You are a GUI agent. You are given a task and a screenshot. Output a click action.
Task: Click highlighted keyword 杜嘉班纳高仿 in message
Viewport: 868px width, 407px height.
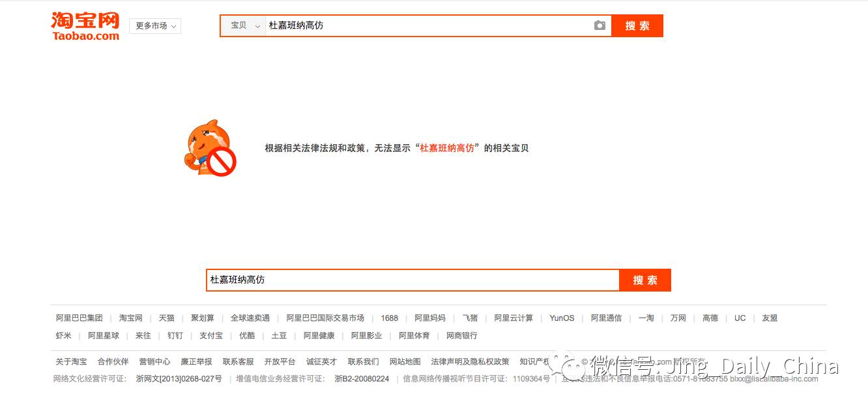[447, 148]
